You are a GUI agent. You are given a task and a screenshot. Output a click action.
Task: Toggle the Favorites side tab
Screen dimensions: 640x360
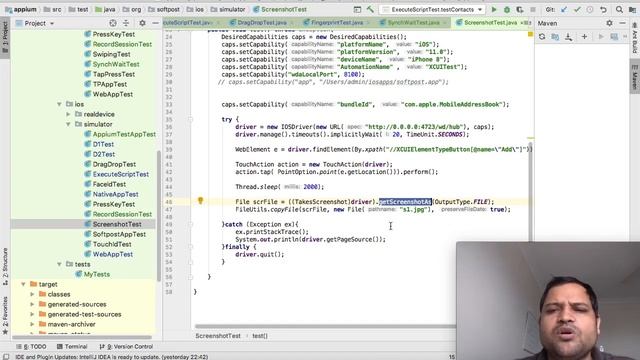click(x=5, y=315)
